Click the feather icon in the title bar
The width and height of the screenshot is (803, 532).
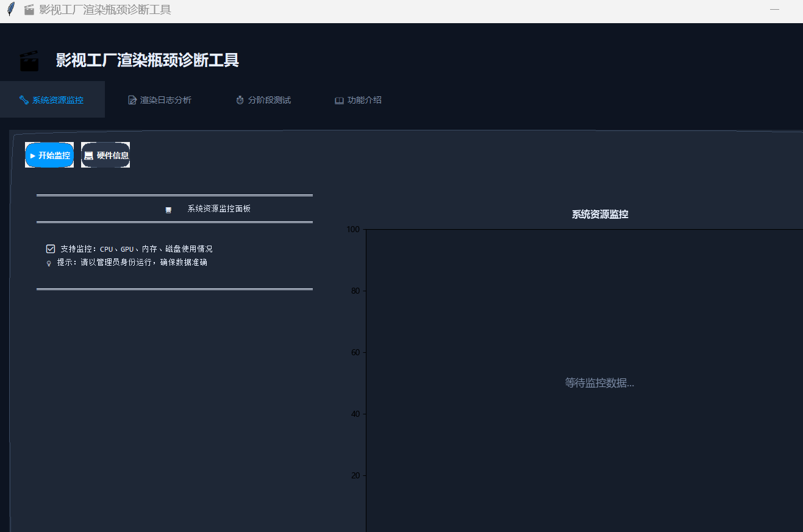(10, 9)
